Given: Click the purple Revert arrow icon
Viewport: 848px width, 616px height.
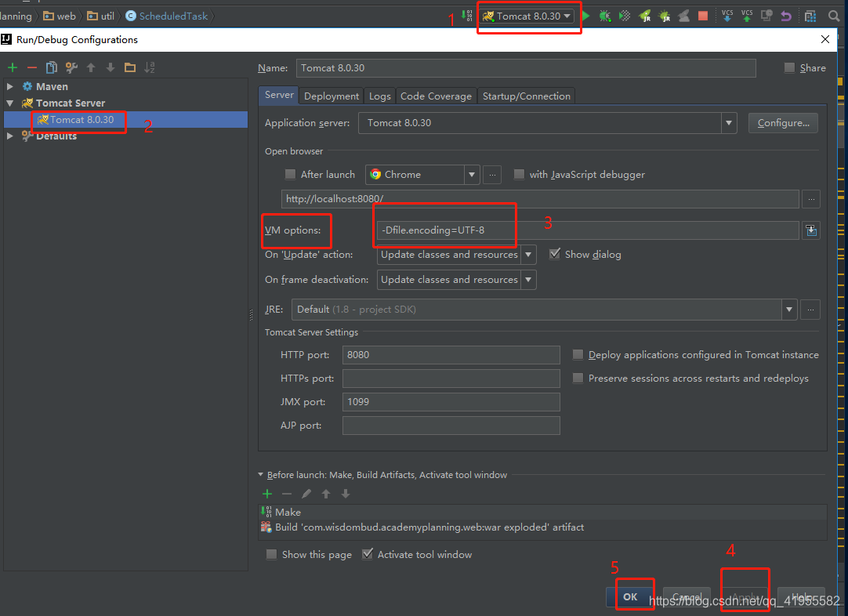Looking at the screenshot, I should click(x=786, y=16).
